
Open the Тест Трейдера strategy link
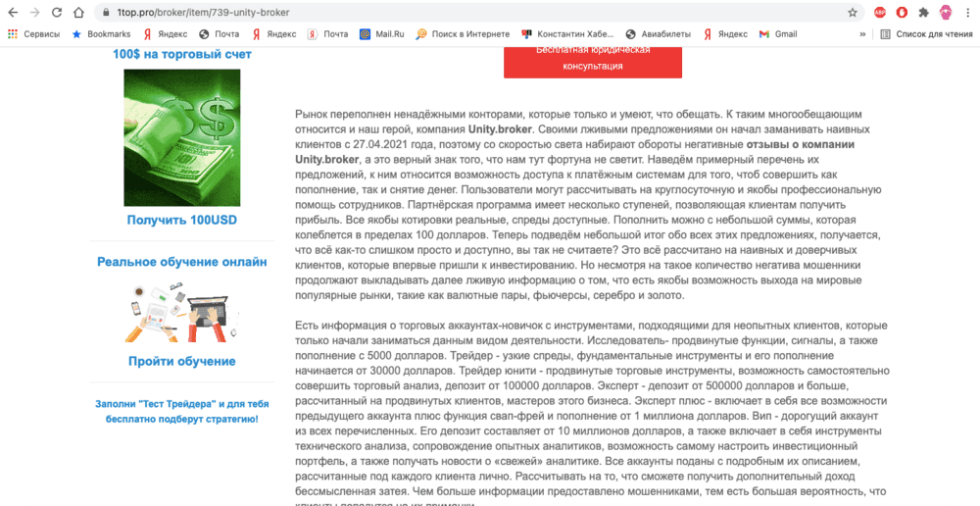(x=182, y=412)
